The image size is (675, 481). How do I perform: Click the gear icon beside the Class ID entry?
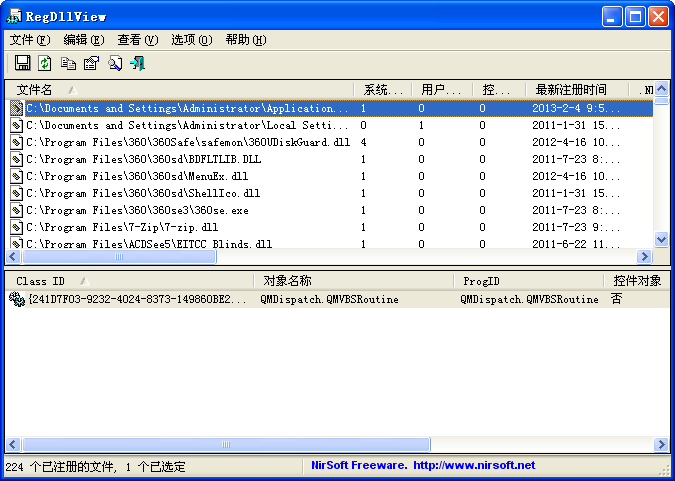coord(17,299)
